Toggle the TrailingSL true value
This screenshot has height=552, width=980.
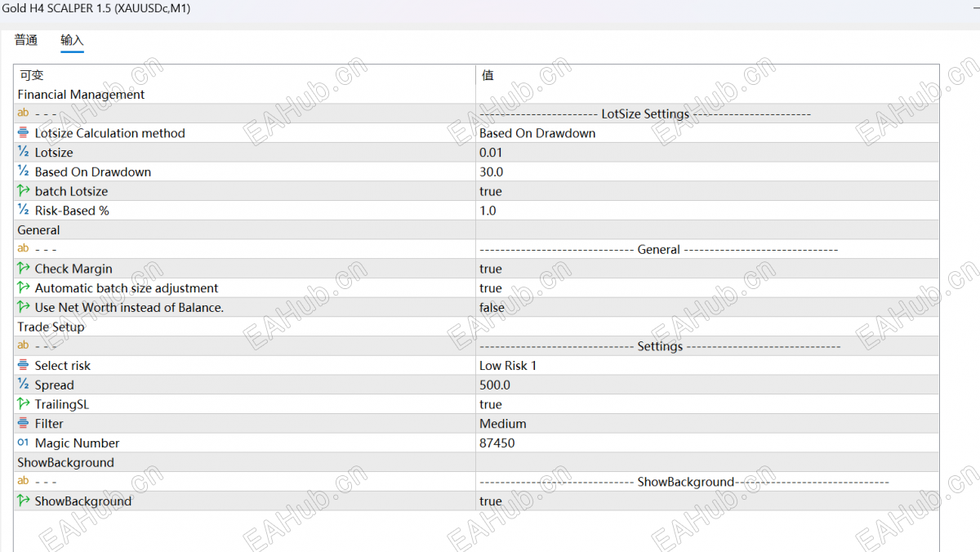[x=707, y=404]
